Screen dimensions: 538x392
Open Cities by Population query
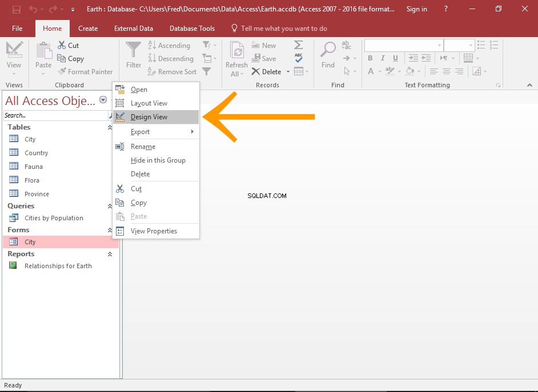point(54,218)
